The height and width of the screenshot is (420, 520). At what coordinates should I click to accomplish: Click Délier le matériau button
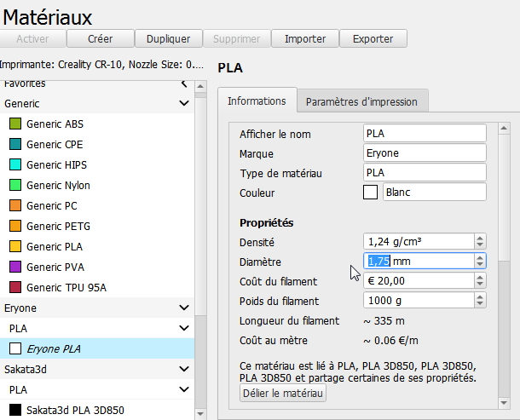284,393
